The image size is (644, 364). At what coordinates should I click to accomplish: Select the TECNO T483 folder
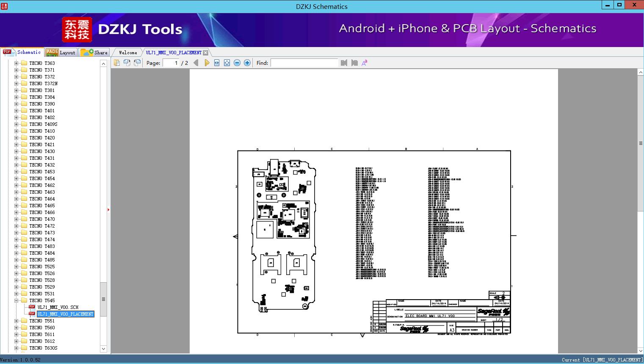(42, 246)
